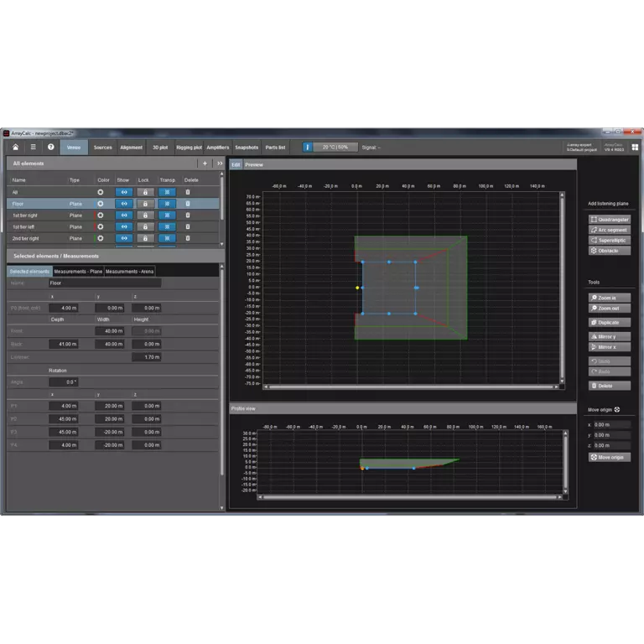The height and width of the screenshot is (644, 644).
Task: Toggle Show for 1st tier left
Action: point(124,226)
